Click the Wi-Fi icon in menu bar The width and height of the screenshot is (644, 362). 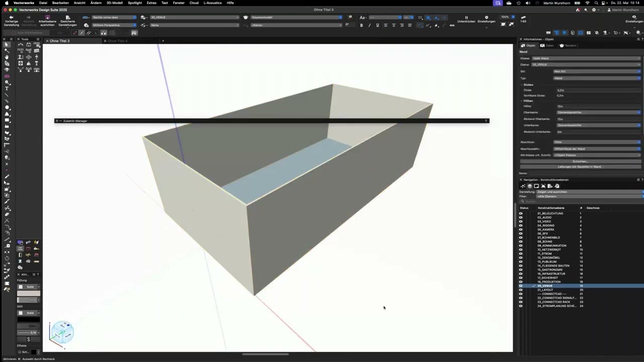[x=587, y=3]
